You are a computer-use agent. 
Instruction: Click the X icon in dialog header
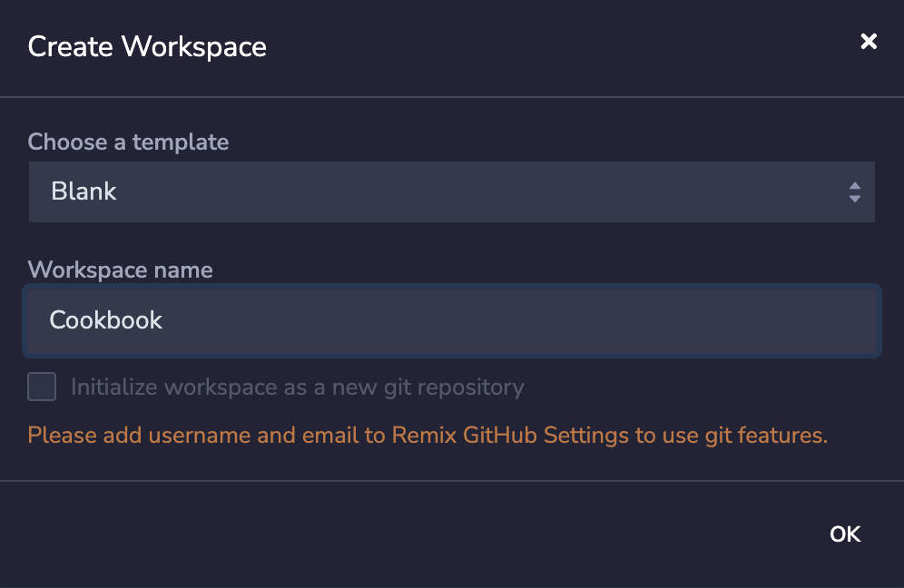(x=869, y=42)
